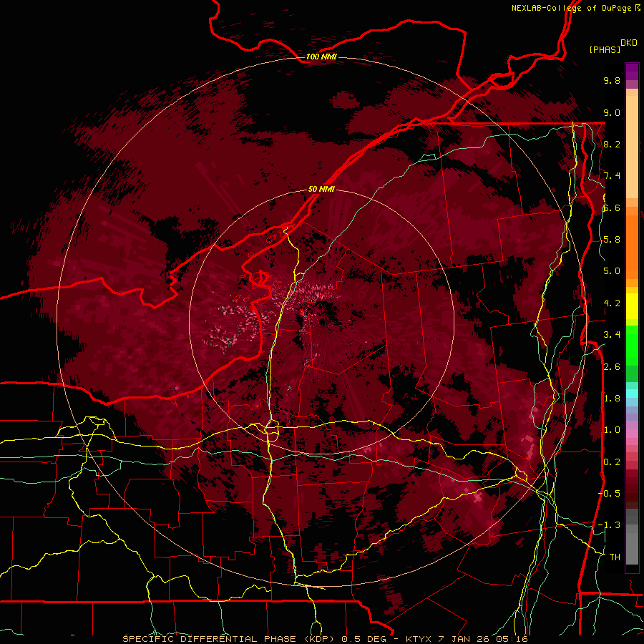
Task: Click the 1.0 value on color scale
Action: pyautogui.click(x=612, y=430)
